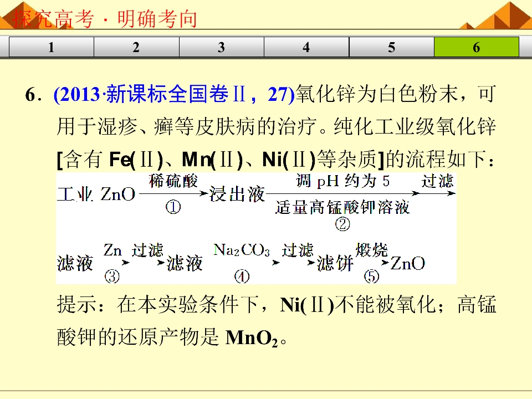Switch to tab number 3

222,47
